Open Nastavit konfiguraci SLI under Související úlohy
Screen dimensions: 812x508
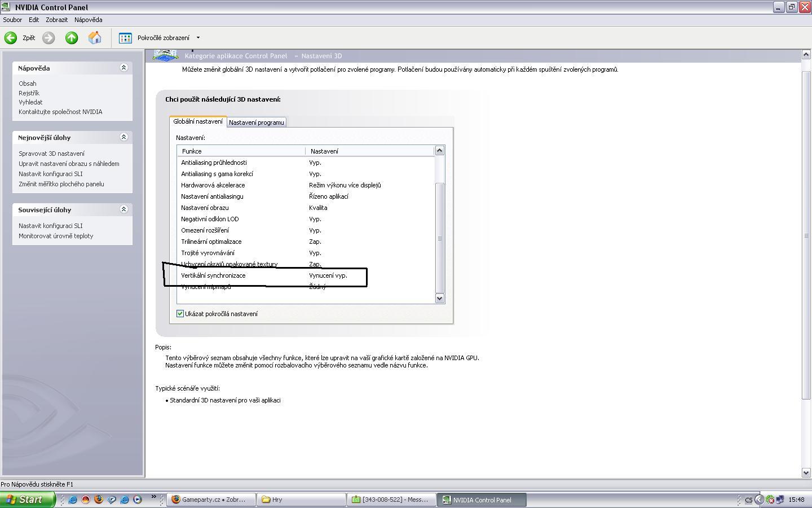coord(51,226)
